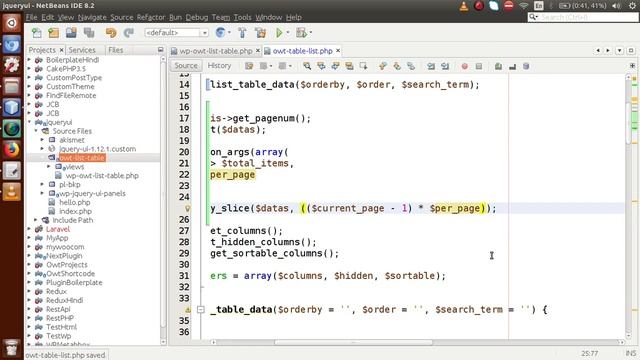Click the New Project toolbar icon

[x=53, y=33]
